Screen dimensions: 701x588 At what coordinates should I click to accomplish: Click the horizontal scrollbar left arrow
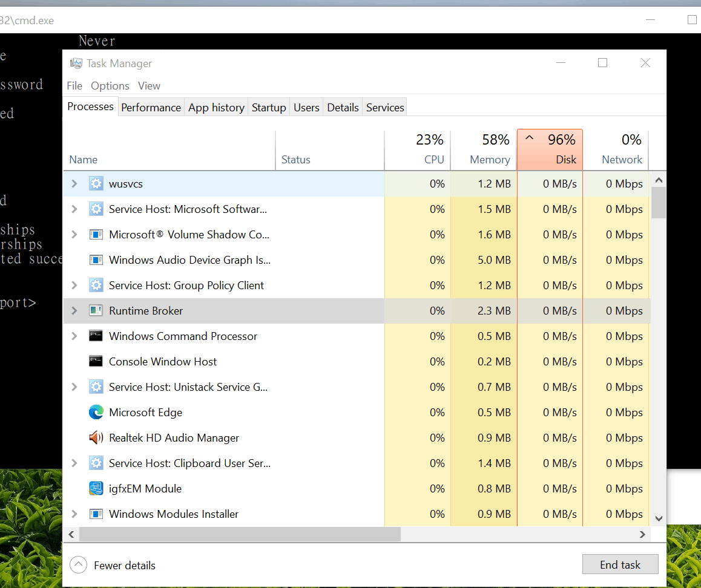point(71,534)
